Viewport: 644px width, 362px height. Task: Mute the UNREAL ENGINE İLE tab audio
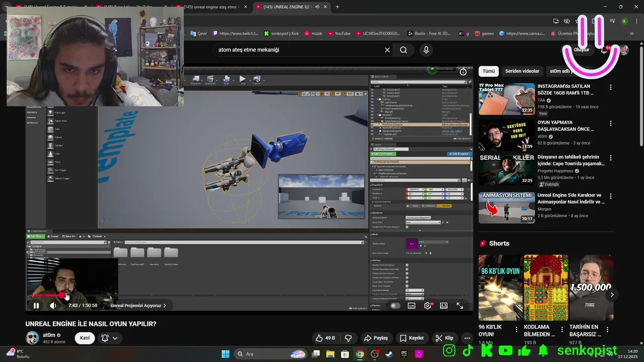[317, 7]
